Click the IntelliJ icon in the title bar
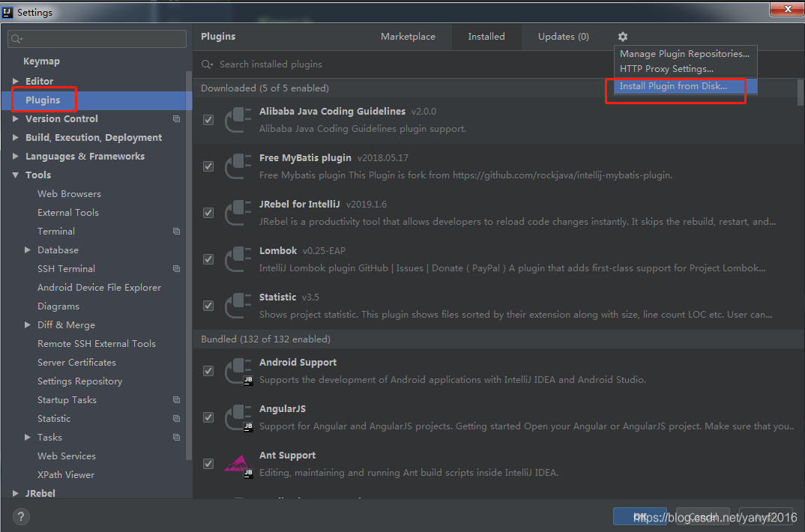Screen dimensions: 805x532 (7, 12)
